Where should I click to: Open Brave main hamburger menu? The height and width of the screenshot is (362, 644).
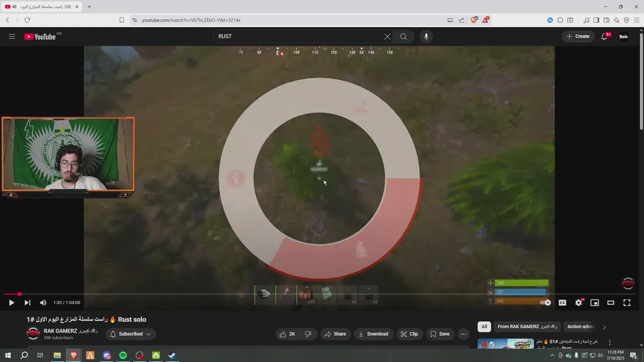tap(636, 20)
